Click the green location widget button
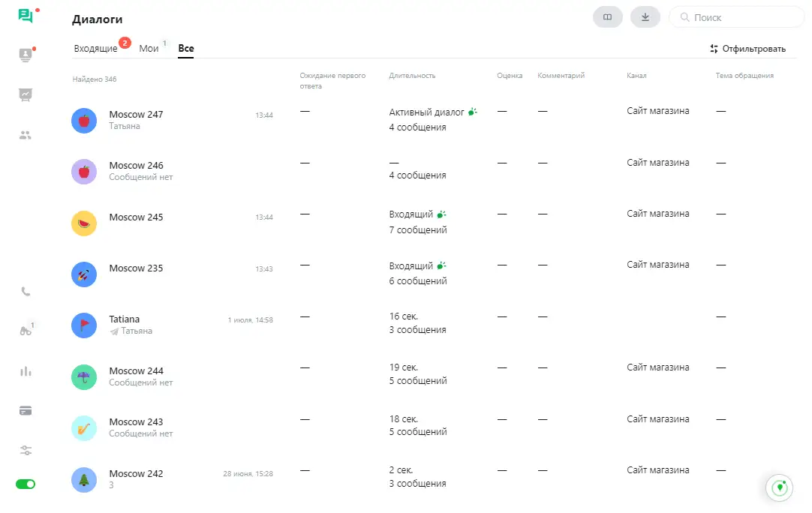 [x=780, y=487]
